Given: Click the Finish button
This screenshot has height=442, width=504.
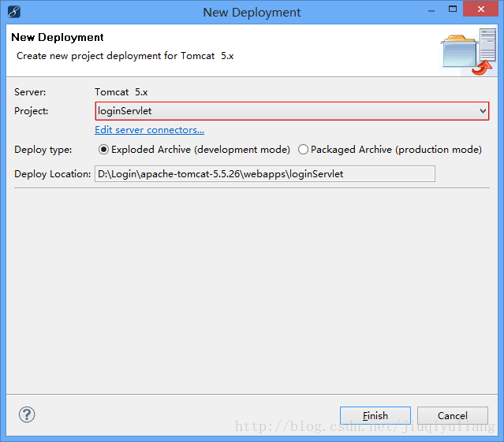Looking at the screenshot, I should click(375, 416).
